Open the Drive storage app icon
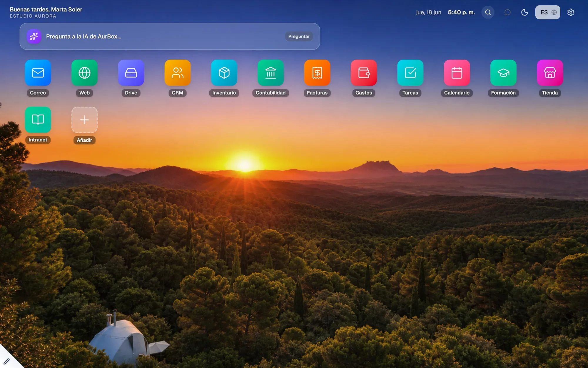This screenshot has width=588, height=368. 131,73
